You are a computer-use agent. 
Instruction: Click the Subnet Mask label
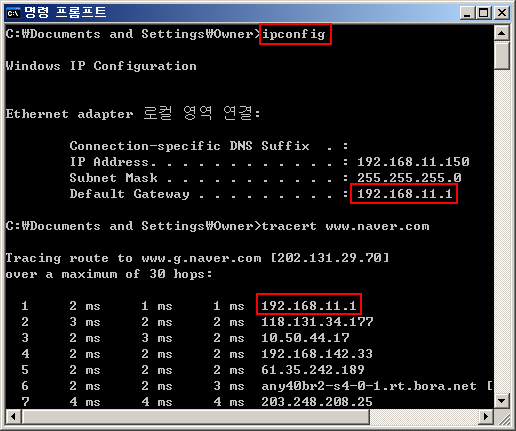pyautogui.click(x=113, y=178)
